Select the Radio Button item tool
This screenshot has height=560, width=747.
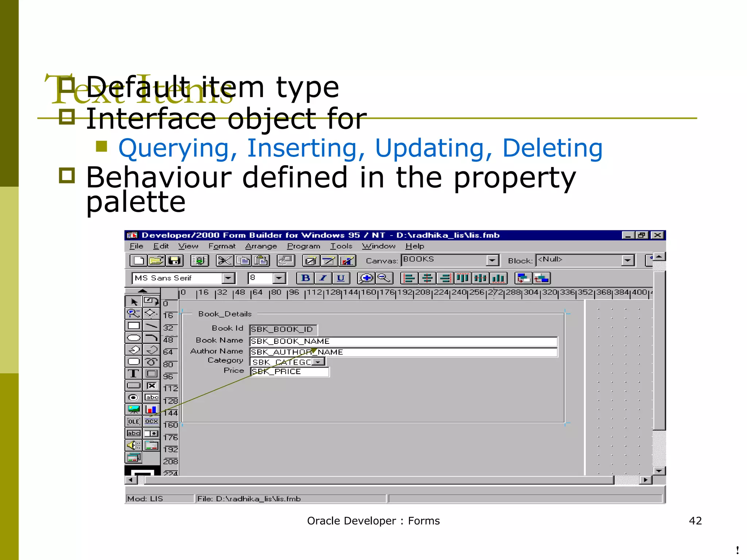coord(133,397)
